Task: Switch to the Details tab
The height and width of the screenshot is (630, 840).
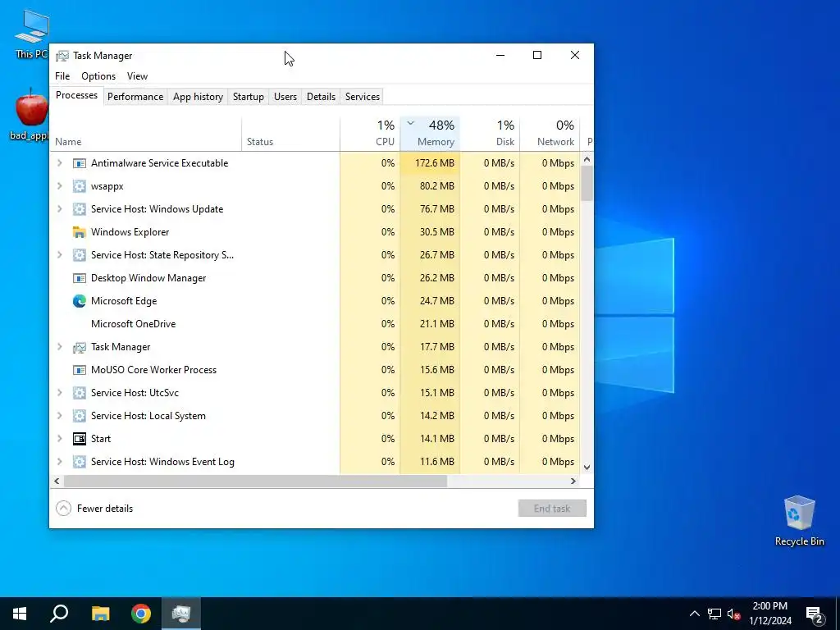Action: [321, 97]
